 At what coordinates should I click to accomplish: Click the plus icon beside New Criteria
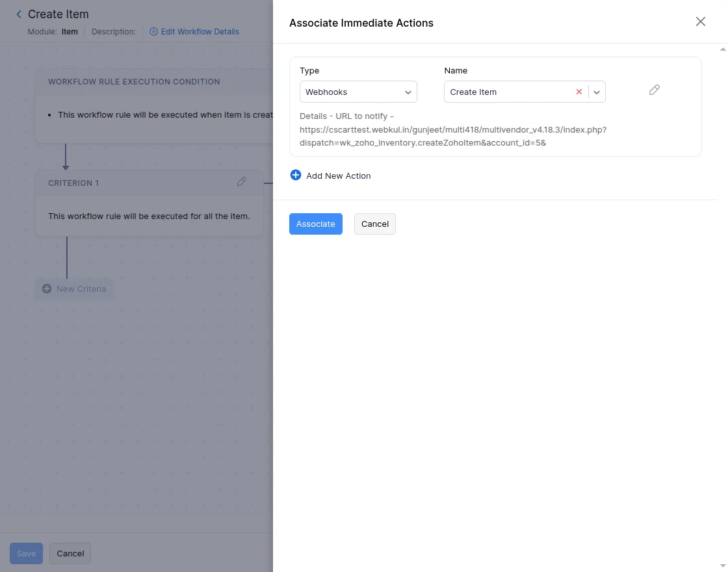click(47, 289)
